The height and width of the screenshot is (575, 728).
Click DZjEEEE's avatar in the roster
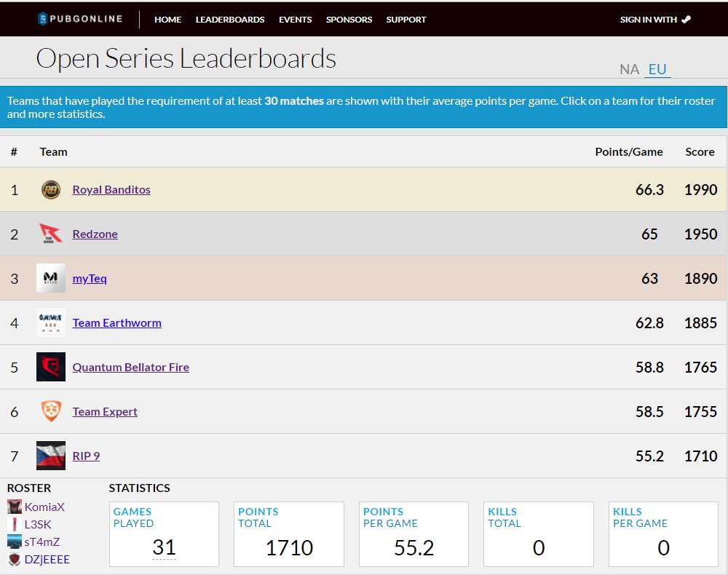(x=15, y=559)
